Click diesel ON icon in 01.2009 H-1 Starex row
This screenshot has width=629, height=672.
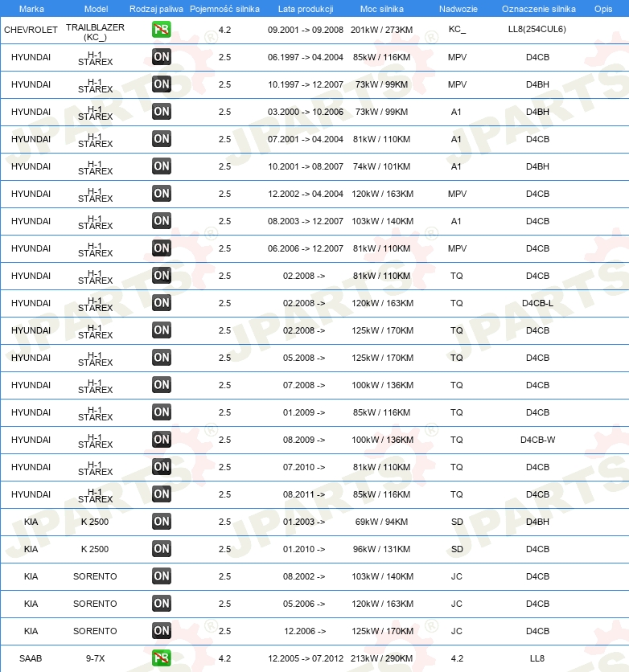[x=162, y=412]
